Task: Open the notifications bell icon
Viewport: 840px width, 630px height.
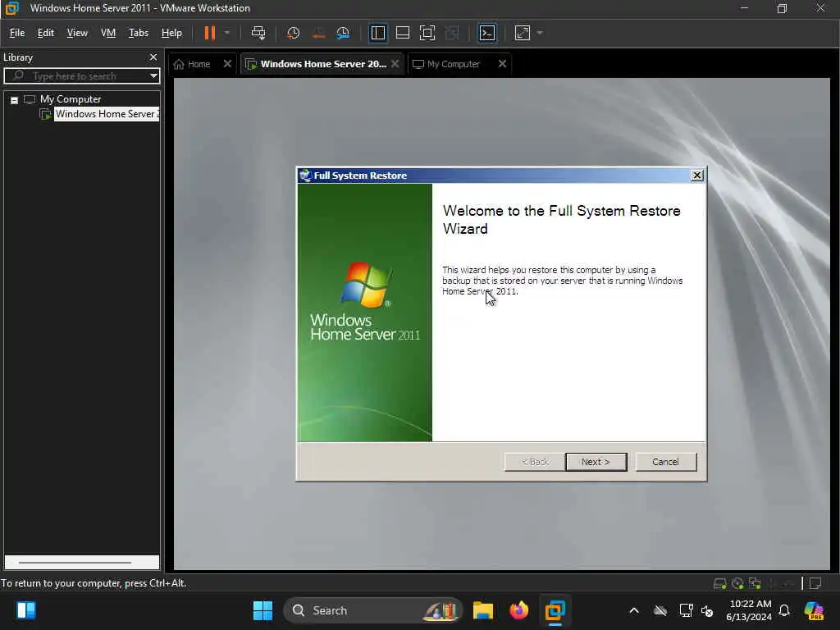Action: coord(783,610)
